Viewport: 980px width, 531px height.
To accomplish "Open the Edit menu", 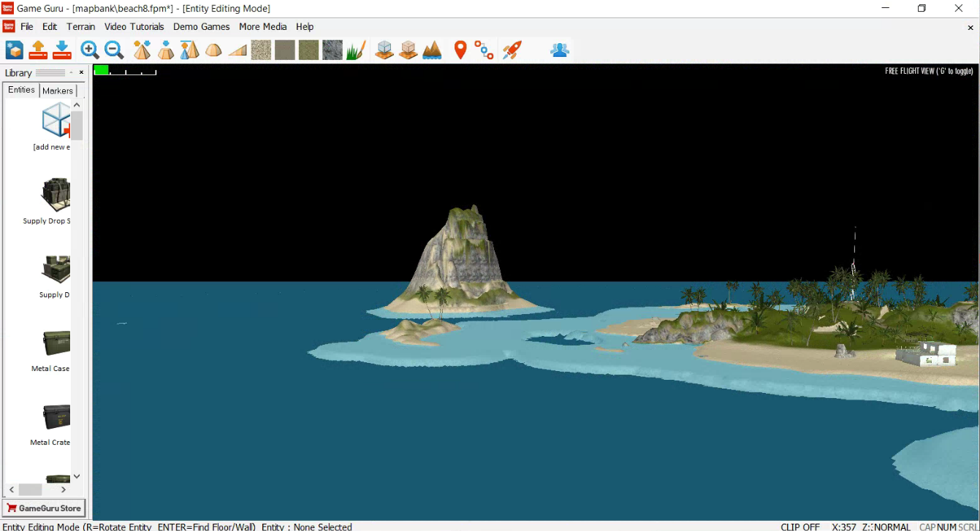I will click(x=50, y=27).
